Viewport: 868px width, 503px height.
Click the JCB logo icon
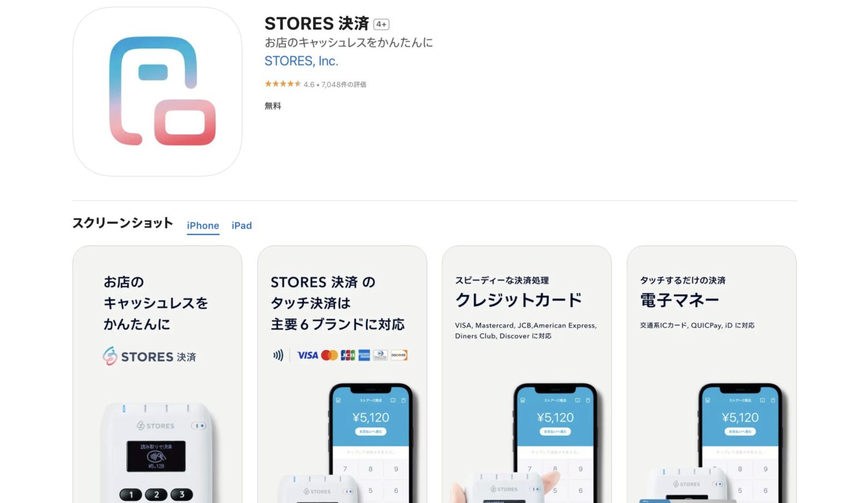pos(348,355)
